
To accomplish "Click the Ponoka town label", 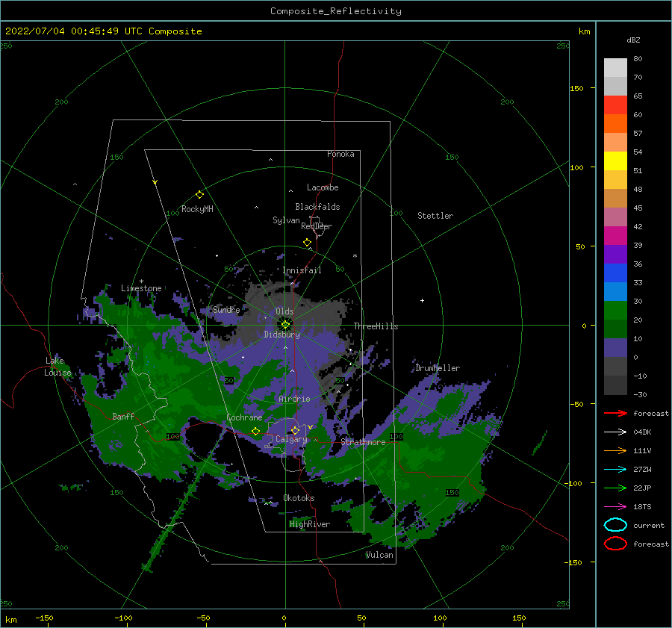I will click(x=340, y=154).
